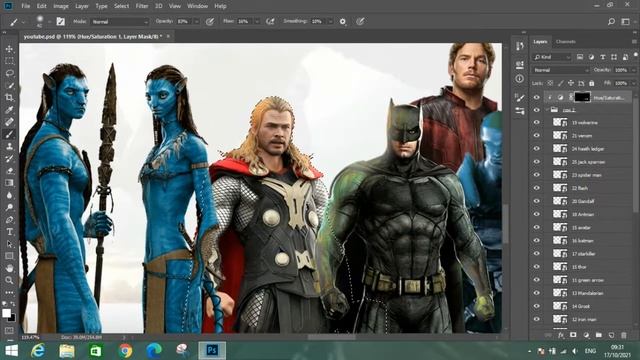Image resolution: width=640 pixels, height=360 pixels.
Task: Delete layer using trash icon
Action: (624, 335)
